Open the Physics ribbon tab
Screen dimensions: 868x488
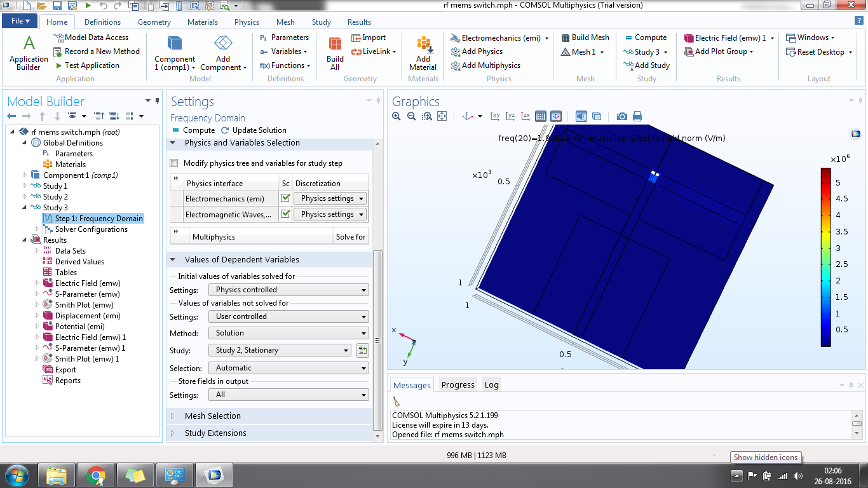[x=247, y=22]
